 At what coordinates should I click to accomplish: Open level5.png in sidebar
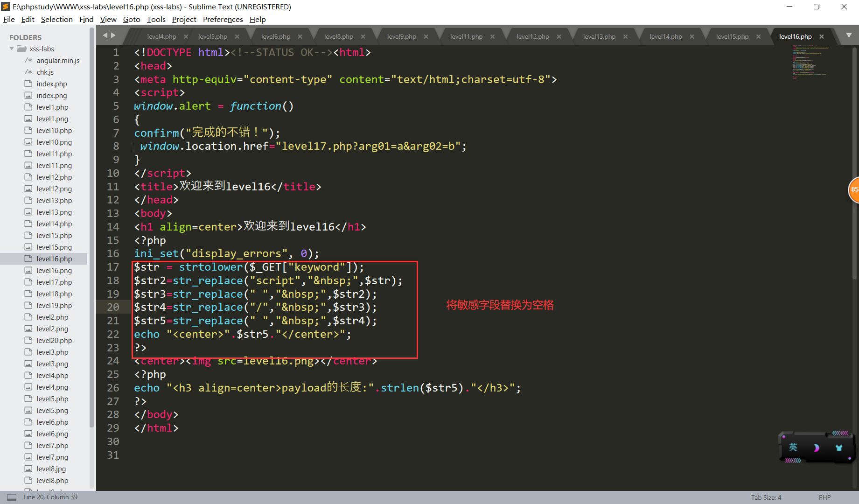(52, 411)
